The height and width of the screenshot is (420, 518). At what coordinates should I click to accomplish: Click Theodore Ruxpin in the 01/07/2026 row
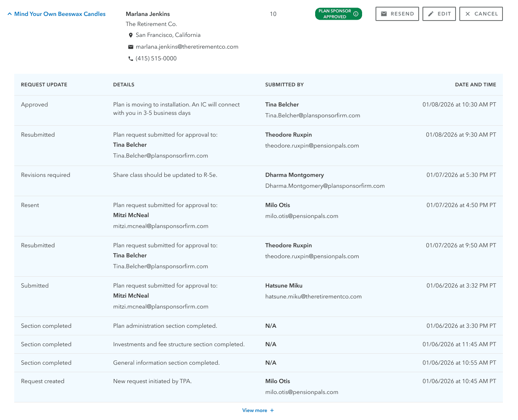click(x=289, y=246)
